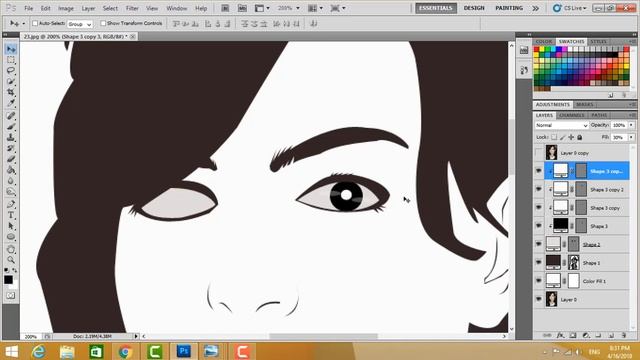Delete layer with trash icon

pyautogui.click(x=624, y=335)
